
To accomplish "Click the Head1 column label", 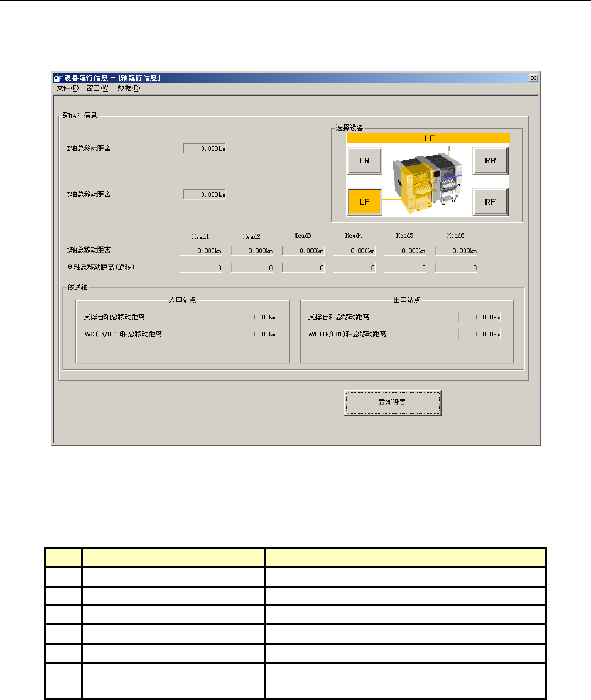I will (x=200, y=237).
